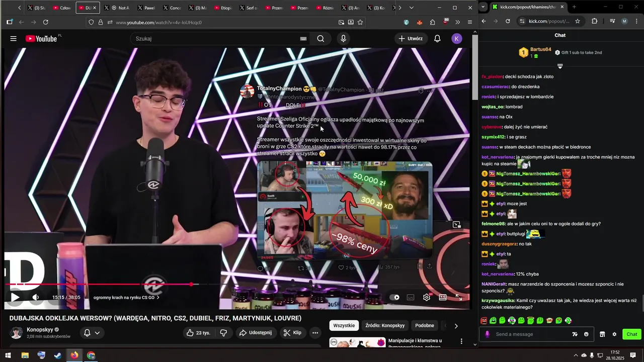Open the Windows Start menu
Image resolution: width=644 pixels, height=362 pixels.
8,355
